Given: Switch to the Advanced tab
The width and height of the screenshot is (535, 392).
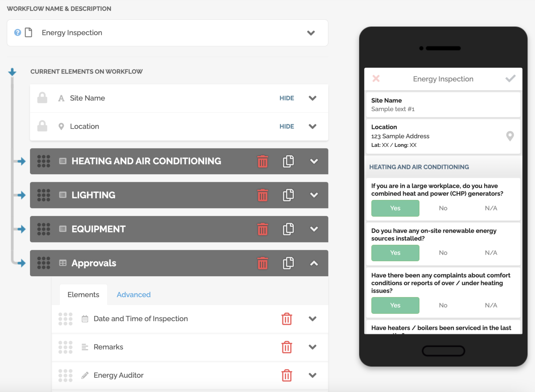Looking at the screenshot, I should click(x=133, y=295).
